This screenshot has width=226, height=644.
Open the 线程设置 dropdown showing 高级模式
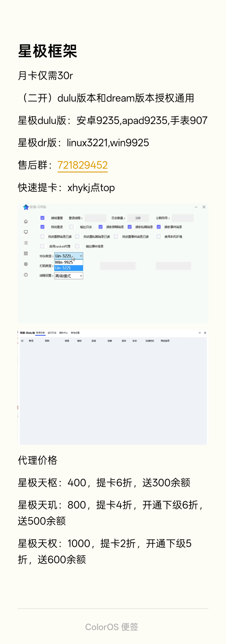(x=68, y=276)
